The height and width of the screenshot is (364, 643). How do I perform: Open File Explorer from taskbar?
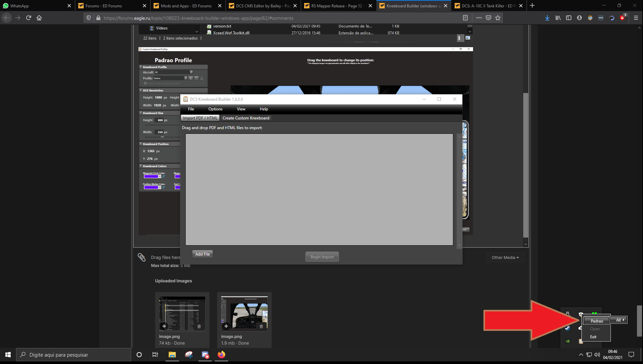(172, 355)
